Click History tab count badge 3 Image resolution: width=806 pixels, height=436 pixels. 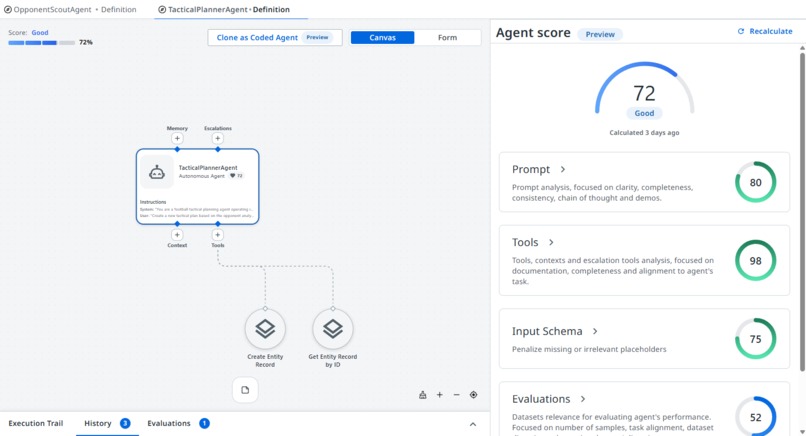click(x=125, y=423)
